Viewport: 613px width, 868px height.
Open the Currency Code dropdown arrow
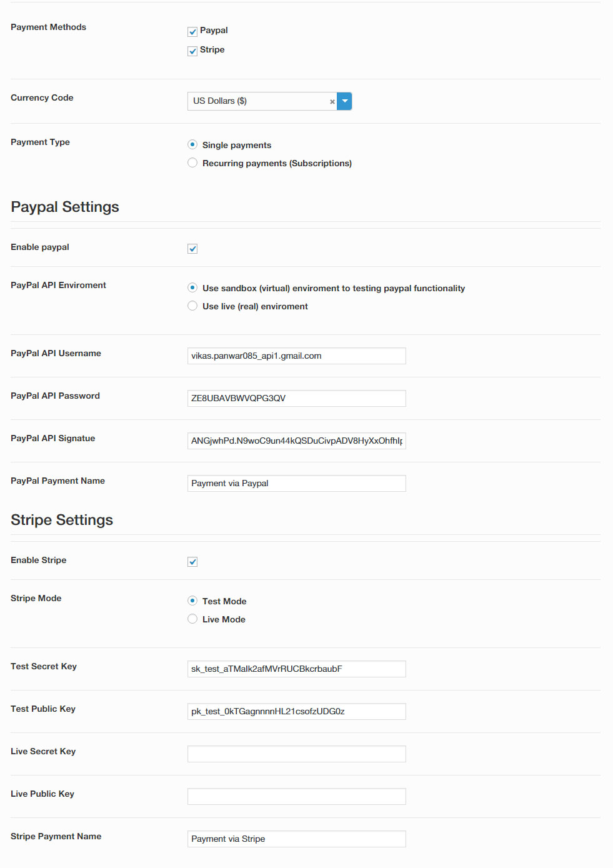[x=344, y=101]
